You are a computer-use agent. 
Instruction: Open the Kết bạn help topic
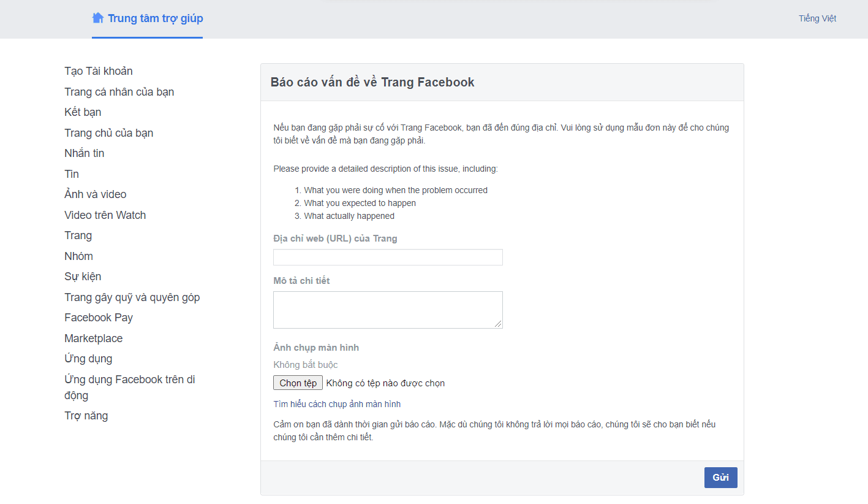82,112
